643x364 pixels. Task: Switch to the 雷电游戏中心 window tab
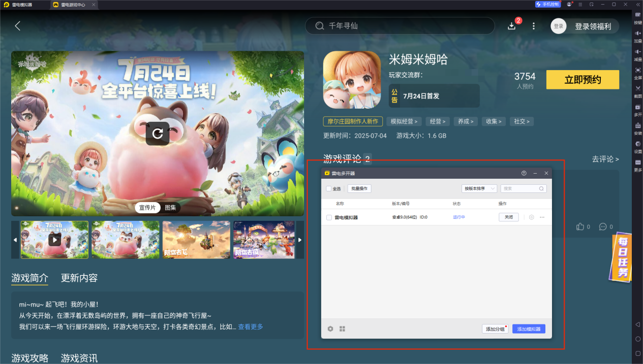pos(74,5)
